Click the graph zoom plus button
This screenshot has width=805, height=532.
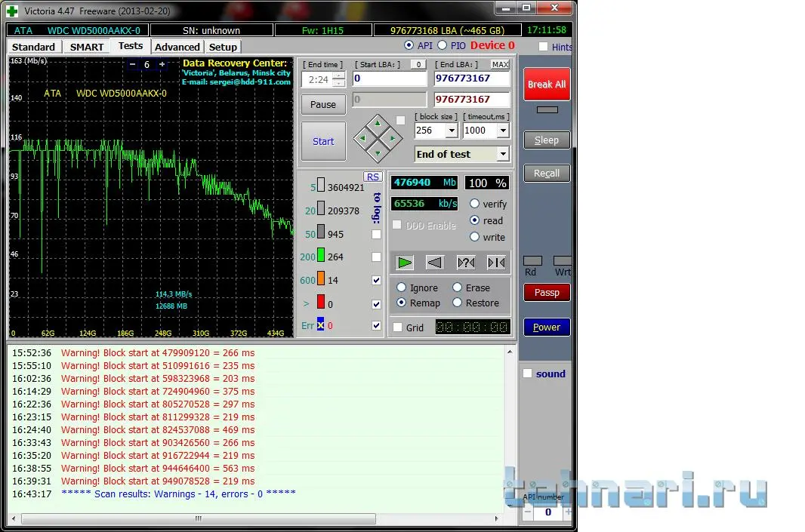[x=161, y=65]
